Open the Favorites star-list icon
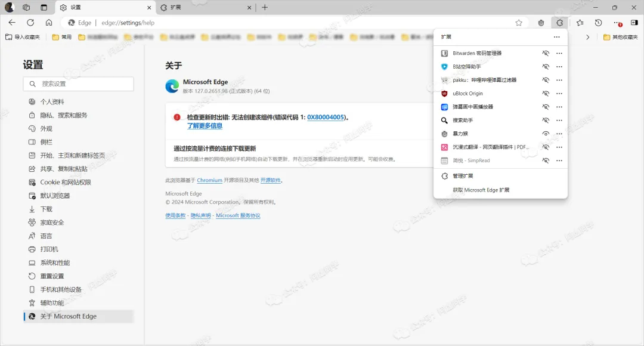The image size is (644, 346). coord(580,23)
